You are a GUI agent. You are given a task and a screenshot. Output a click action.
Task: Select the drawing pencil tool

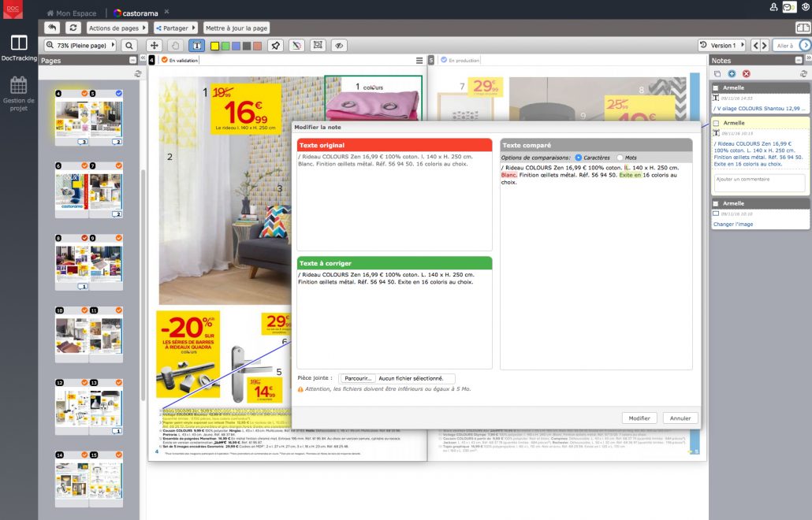pos(296,46)
